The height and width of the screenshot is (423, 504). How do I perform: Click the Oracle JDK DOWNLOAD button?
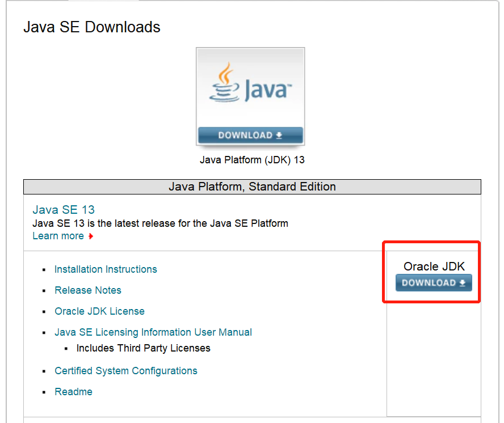[x=434, y=283]
